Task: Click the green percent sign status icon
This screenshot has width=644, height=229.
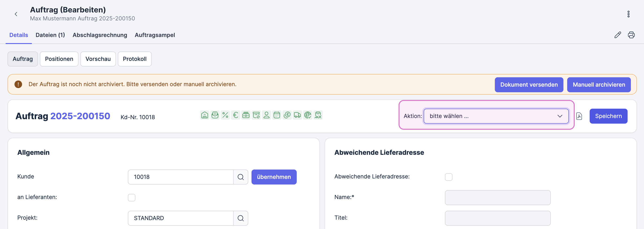Action: click(225, 115)
